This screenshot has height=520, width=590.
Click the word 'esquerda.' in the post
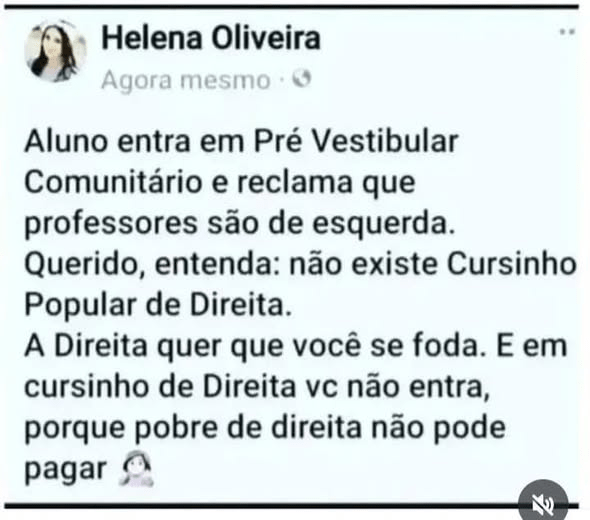point(384,224)
